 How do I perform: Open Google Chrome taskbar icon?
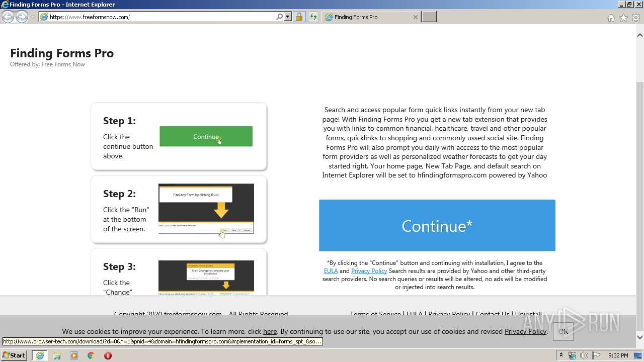tap(91, 355)
